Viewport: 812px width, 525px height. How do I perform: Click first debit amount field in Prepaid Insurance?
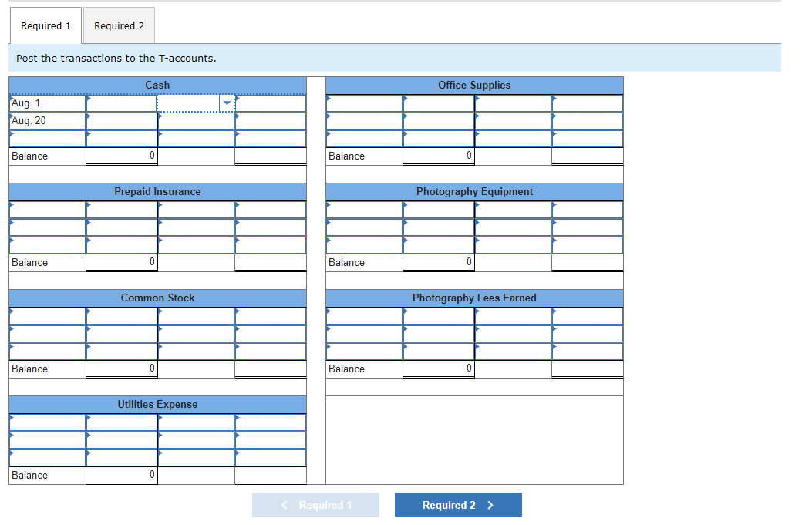[122, 210]
